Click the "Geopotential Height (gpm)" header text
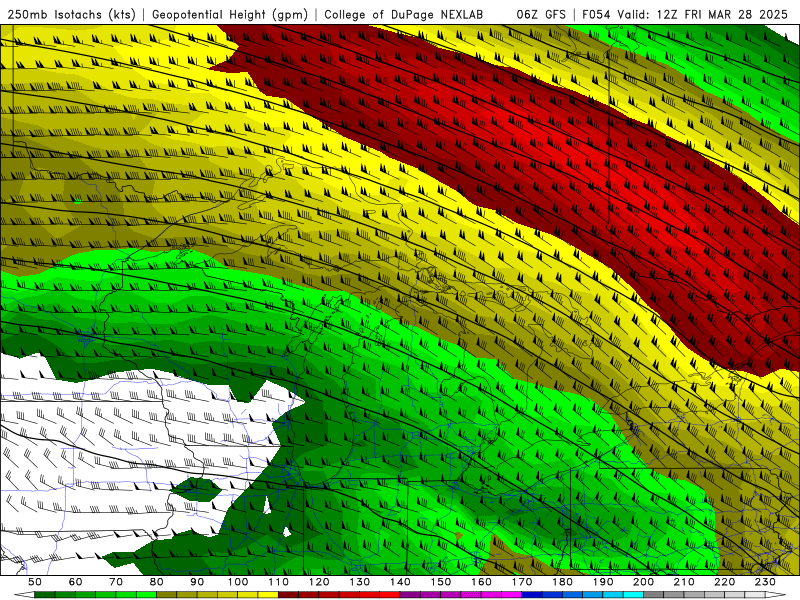The width and height of the screenshot is (800, 600). tap(230, 15)
